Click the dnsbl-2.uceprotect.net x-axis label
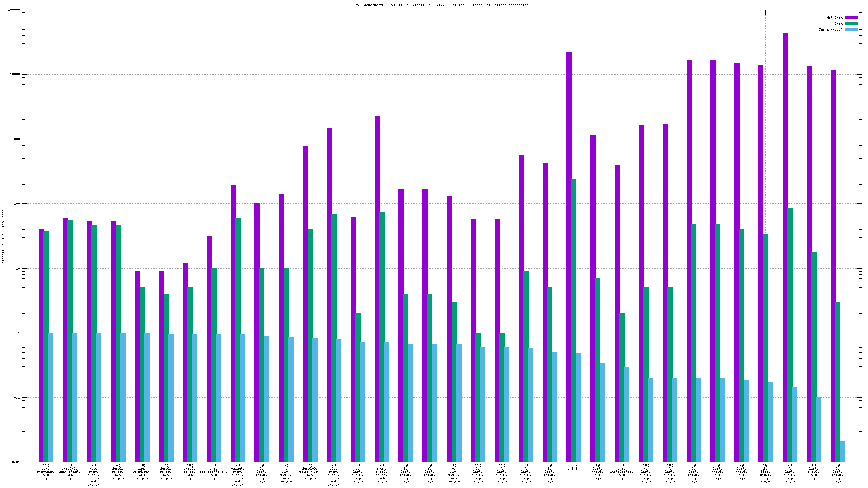This screenshot has height=488, width=868. [70, 472]
